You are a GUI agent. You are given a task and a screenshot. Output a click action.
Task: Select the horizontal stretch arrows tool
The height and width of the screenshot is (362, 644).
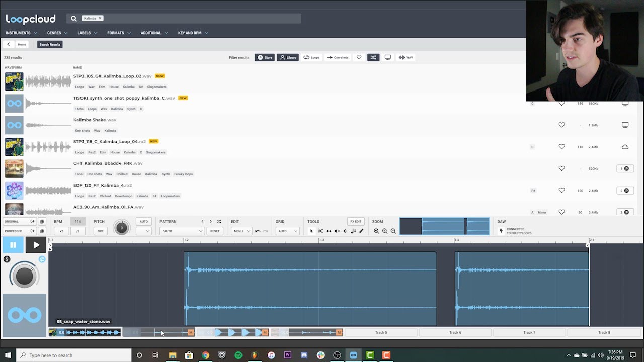(329, 231)
